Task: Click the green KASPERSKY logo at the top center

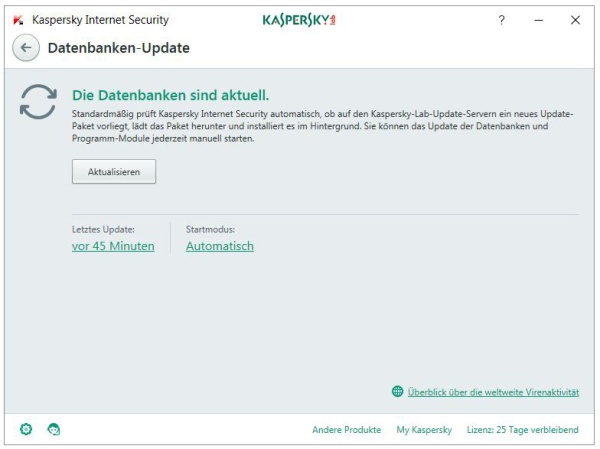Action: (299, 20)
